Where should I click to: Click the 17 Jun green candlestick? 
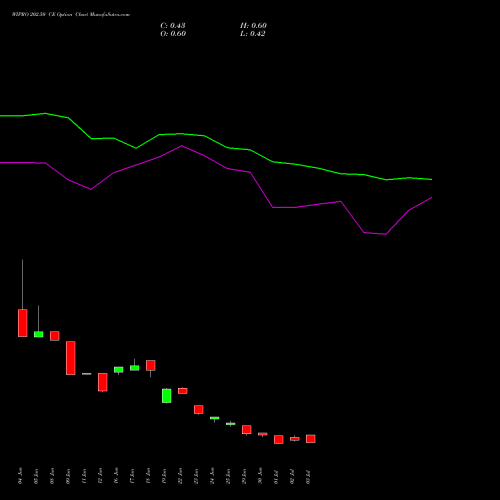135,368
